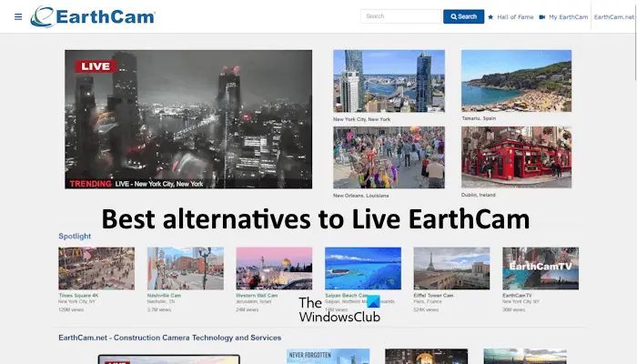This screenshot has width=637, height=364.
Task: Click the Hall of Fame star icon
Action: tap(490, 17)
